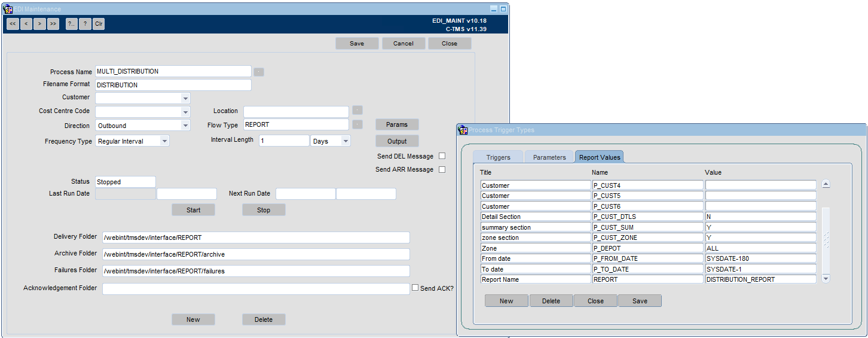Enable the Send ACK? checkbox
The height and width of the screenshot is (338, 868).
click(415, 288)
